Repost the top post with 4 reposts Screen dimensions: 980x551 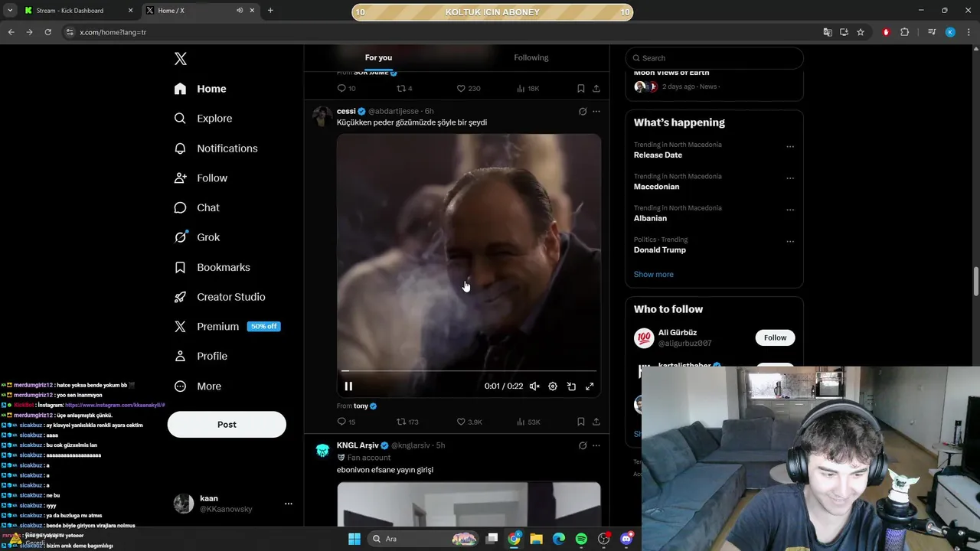tap(404, 88)
